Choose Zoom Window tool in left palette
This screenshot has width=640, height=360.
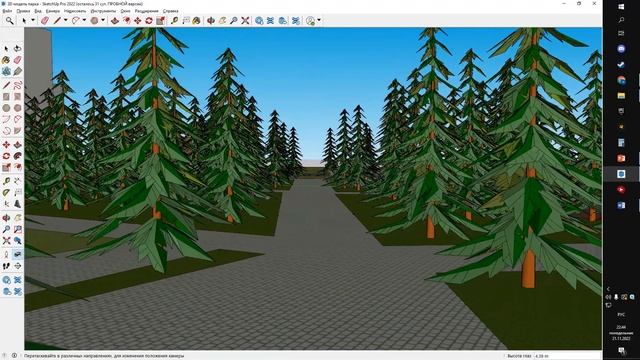tap(18, 230)
